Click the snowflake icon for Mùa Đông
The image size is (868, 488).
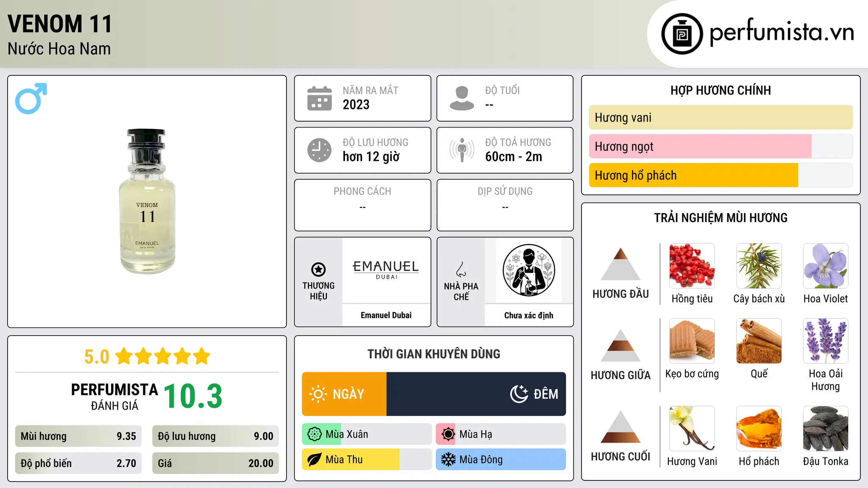pyautogui.click(x=448, y=460)
